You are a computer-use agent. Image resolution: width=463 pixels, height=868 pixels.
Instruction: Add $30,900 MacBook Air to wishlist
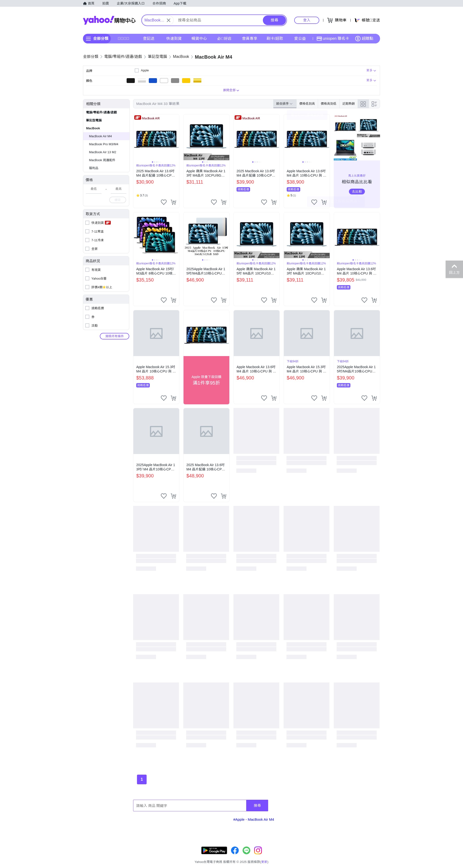pos(164,202)
